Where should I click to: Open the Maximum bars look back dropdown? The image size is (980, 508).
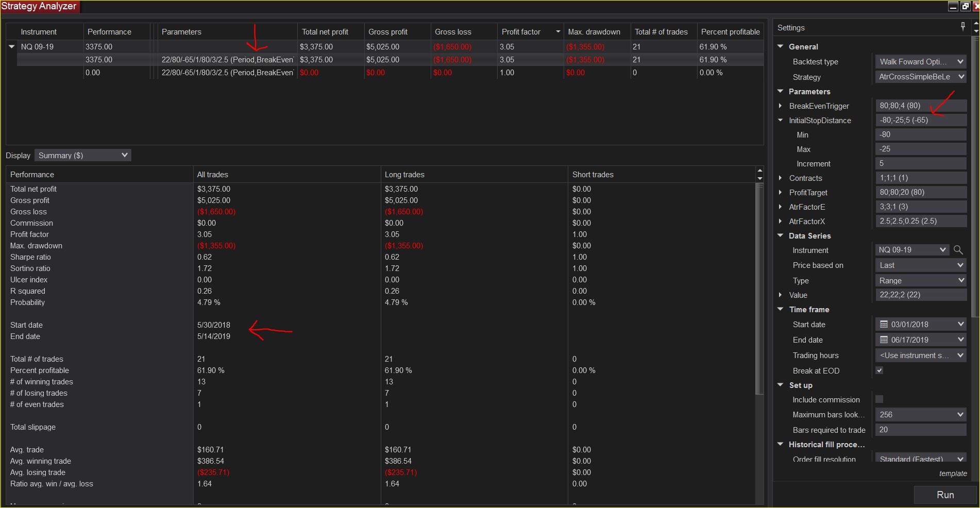click(921, 415)
